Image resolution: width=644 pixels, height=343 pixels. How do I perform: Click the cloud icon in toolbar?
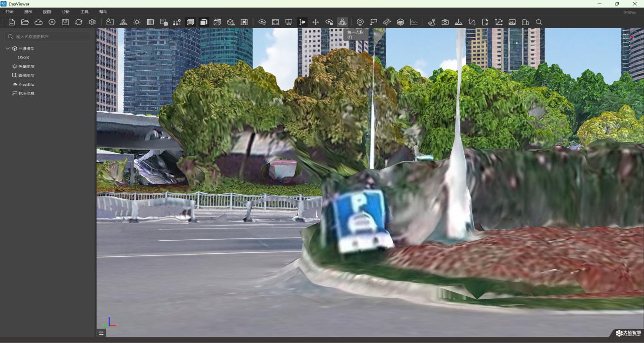[39, 22]
